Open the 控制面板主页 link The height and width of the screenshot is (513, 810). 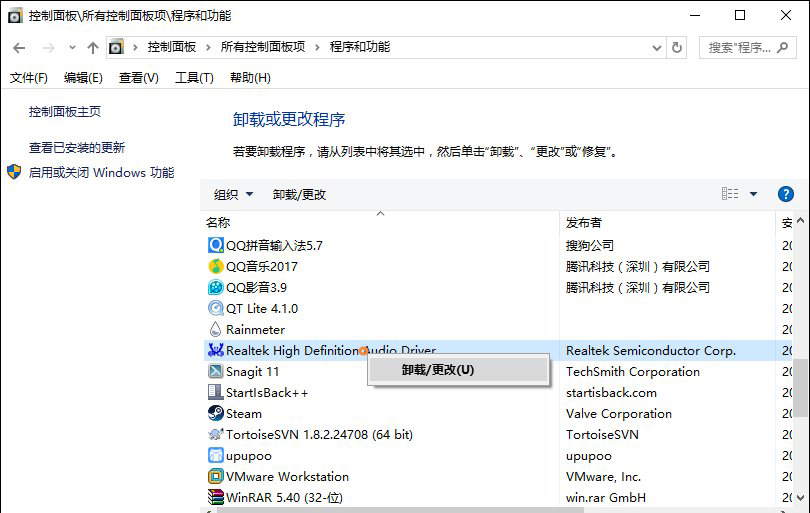[65, 112]
